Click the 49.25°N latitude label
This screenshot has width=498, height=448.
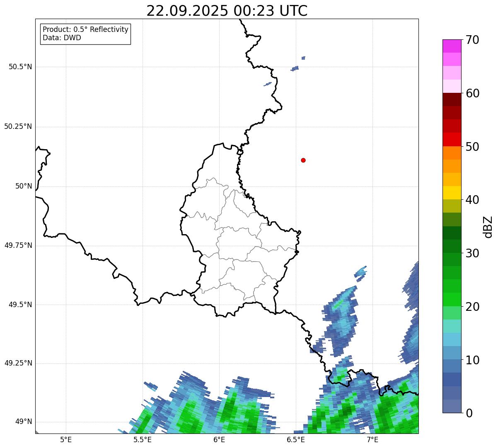(18, 363)
